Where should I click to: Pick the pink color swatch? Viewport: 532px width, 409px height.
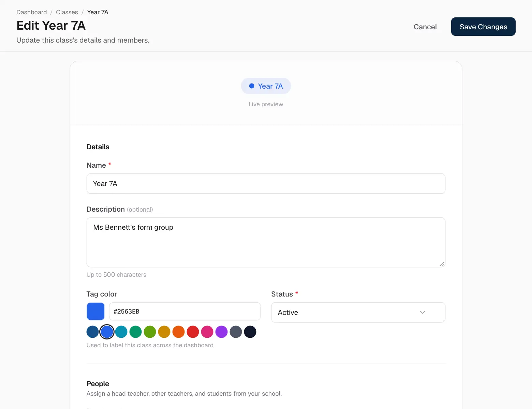click(207, 332)
